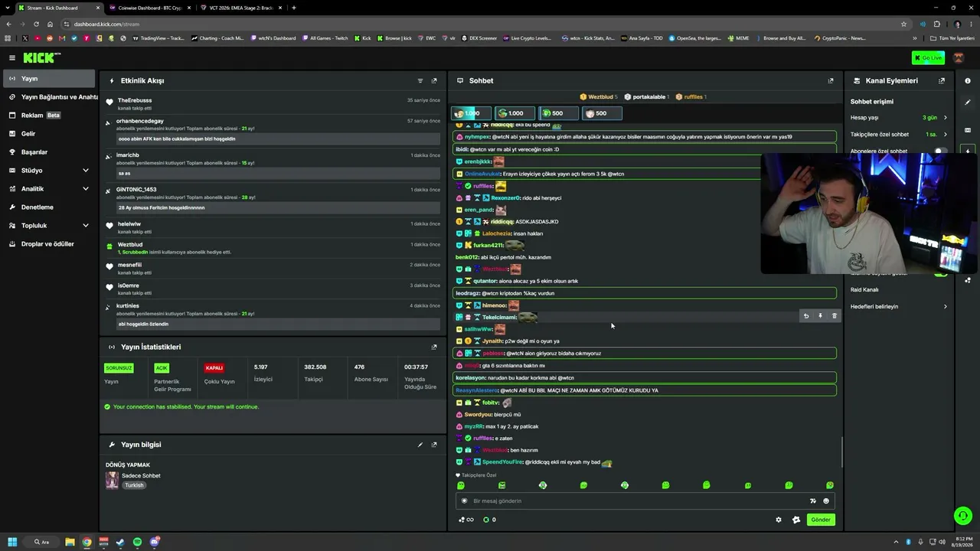The image size is (980, 551).
Task: Click the translate icon in the message box
Action: (813, 501)
